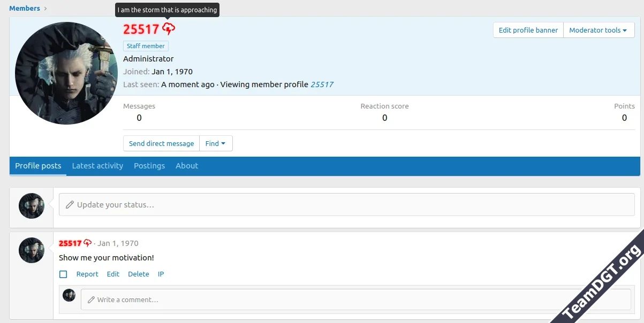Click the small avatar beside the comment field

click(x=69, y=295)
